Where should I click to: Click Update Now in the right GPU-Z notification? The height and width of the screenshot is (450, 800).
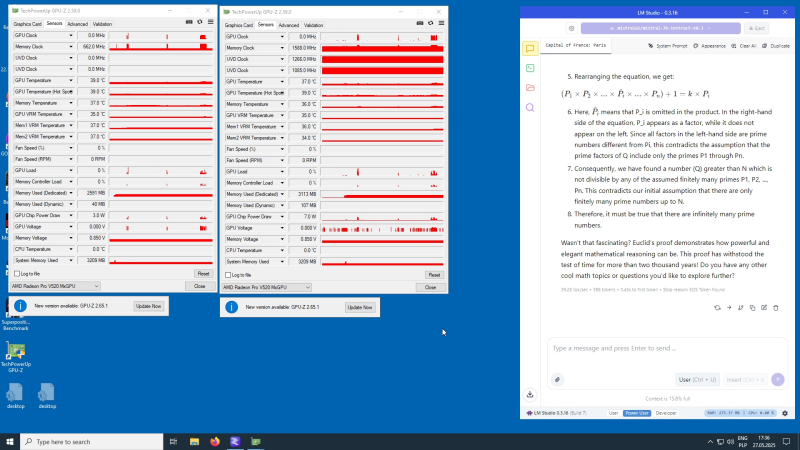pyautogui.click(x=360, y=307)
